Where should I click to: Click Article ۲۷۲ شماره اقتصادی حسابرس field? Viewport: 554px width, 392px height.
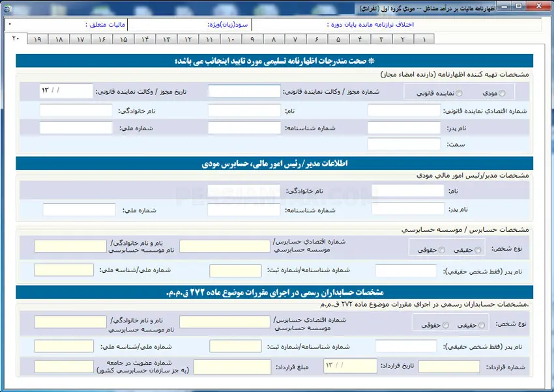coord(225,322)
